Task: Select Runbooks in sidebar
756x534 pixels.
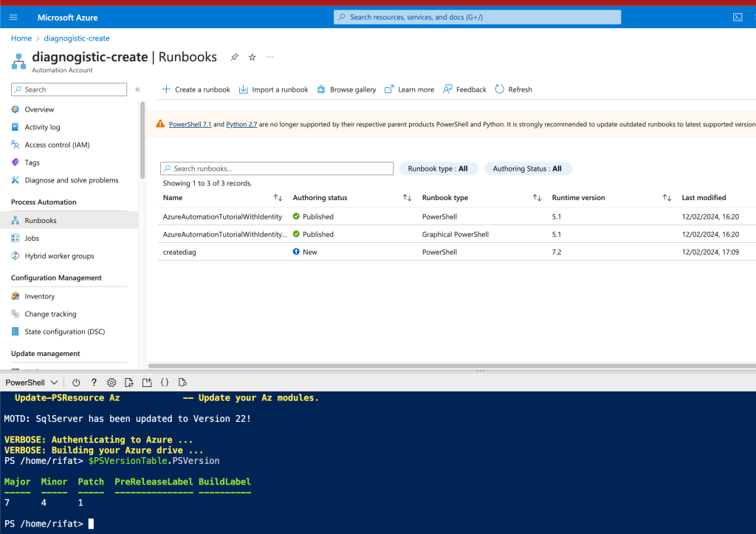Action: 69,220
